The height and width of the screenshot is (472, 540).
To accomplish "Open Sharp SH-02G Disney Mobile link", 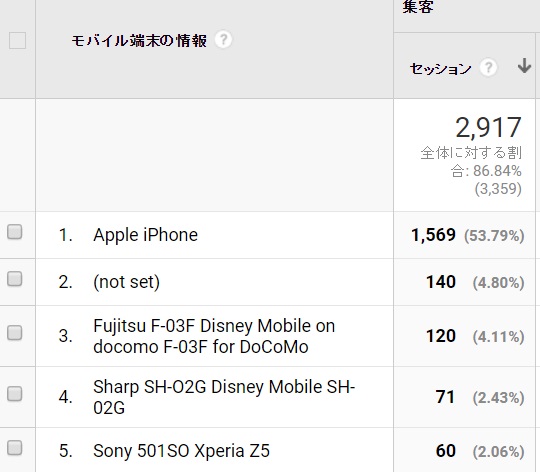I will click(224, 397).
